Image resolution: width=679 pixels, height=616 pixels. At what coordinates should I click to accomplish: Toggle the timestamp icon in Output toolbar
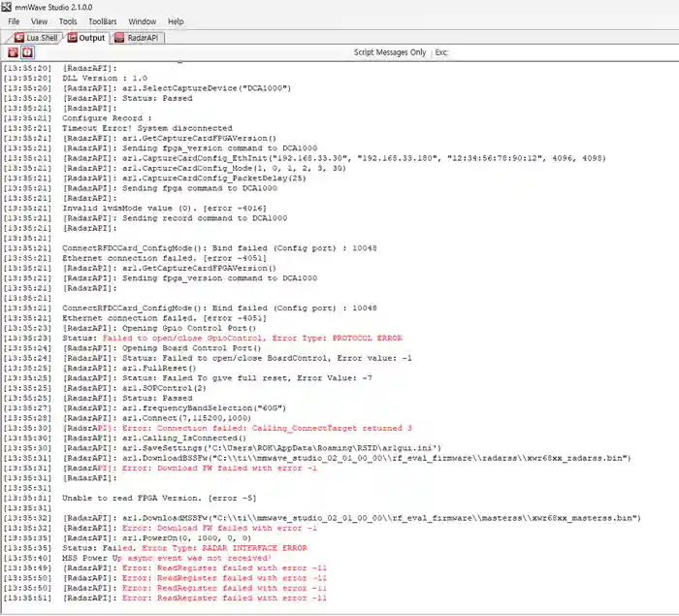(28, 52)
